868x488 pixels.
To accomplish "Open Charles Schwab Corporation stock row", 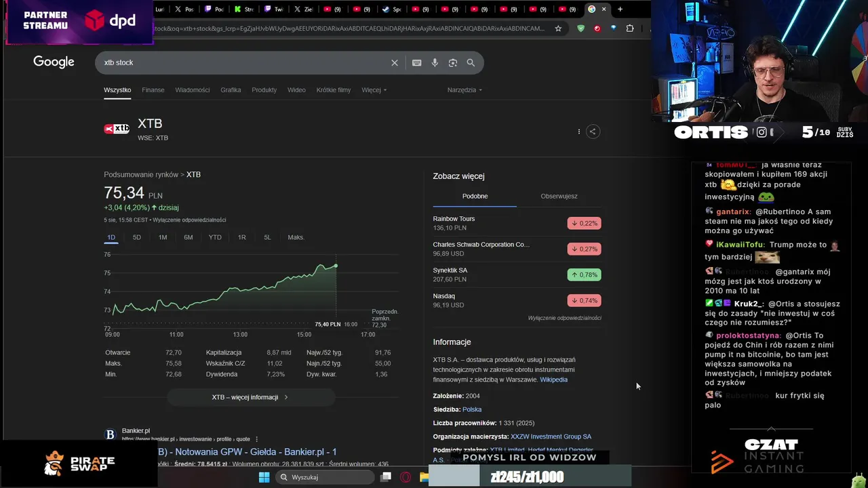I will click(x=517, y=249).
